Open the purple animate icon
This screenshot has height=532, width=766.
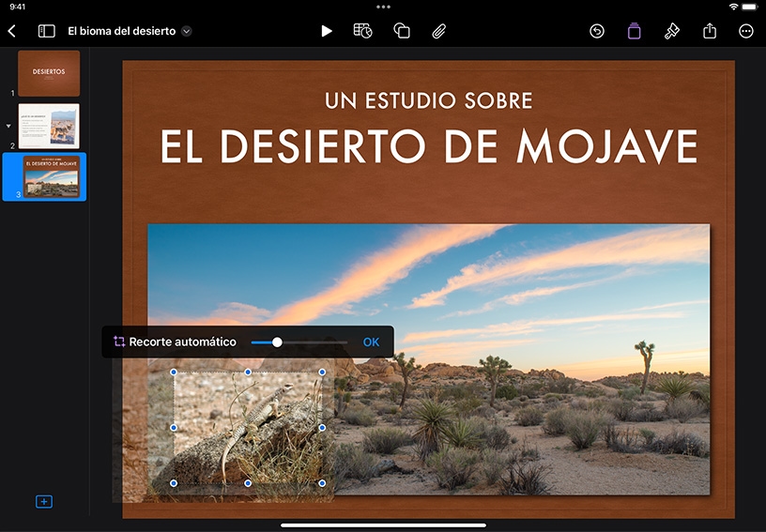[634, 31]
